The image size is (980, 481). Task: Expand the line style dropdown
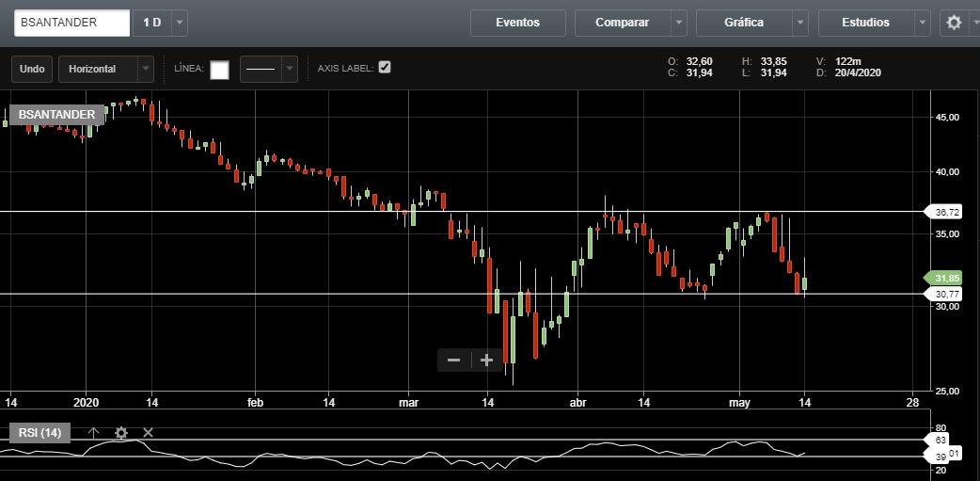pyautogui.click(x=290, y=69)
